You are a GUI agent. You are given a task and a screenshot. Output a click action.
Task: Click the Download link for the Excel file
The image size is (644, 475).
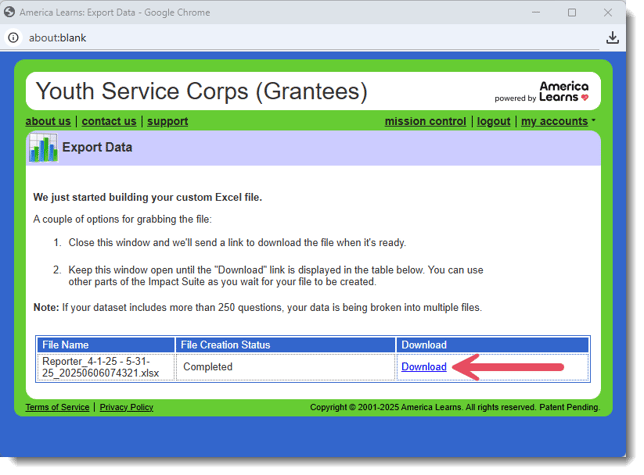423,367
